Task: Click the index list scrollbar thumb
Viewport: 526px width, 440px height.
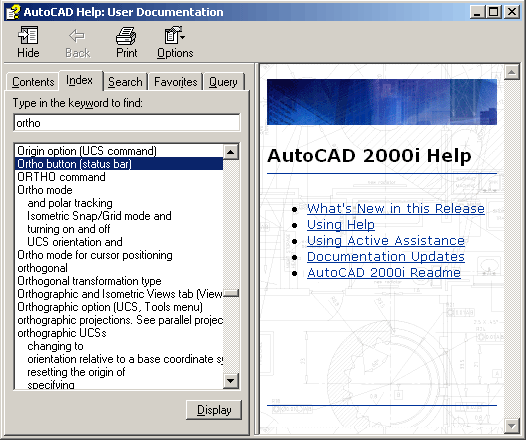Action: 231,293
